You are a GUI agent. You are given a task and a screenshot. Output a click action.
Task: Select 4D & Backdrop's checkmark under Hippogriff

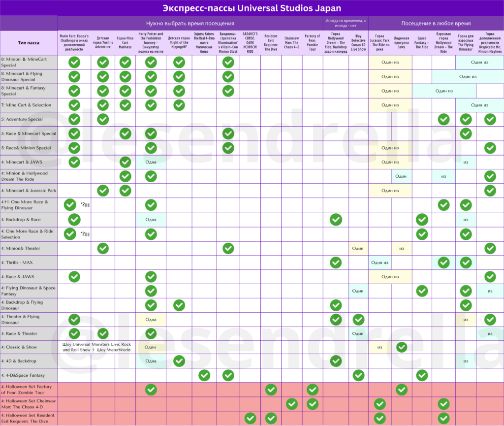tap(179, 361)
